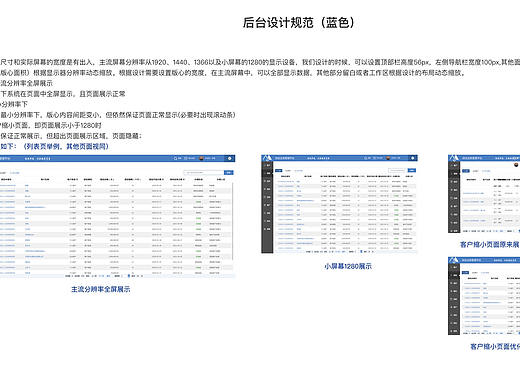Click the caption 客户缩小页面优
Image resolution: width=520 pixels, height=390 pixels.
[495, 347]
